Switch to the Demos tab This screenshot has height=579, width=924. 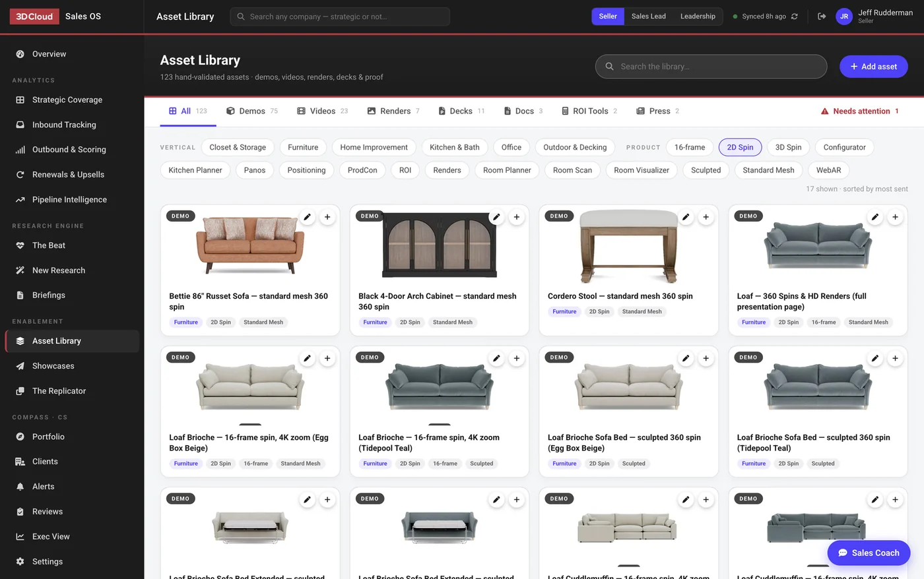tap(252, 111)
